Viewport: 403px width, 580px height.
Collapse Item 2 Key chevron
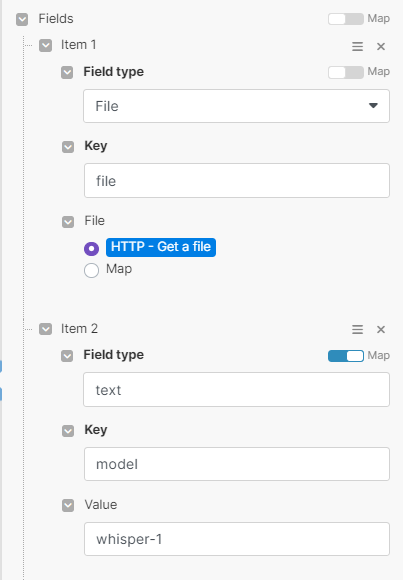coord(68,431)
